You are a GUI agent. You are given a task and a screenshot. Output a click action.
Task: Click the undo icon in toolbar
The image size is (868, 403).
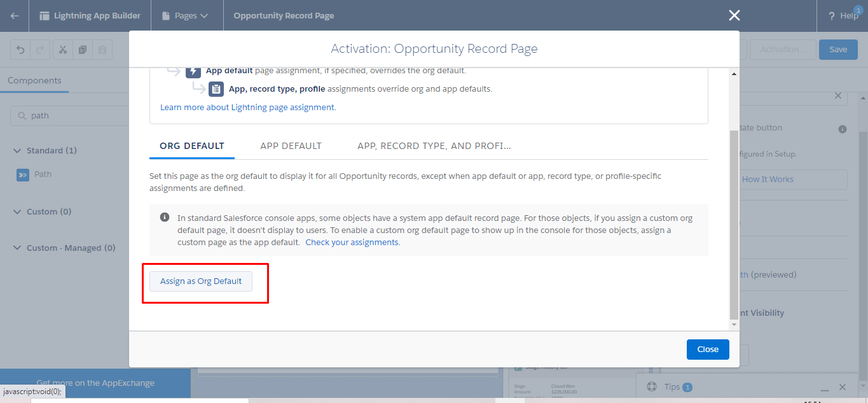(20, 50)
